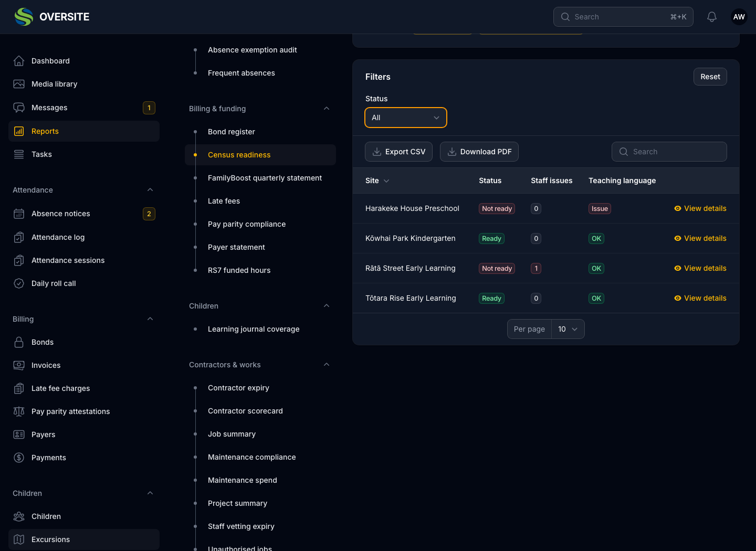
Task: Click the Payers ID card icon
Action: pyautogui.click(x=19, y=435)
